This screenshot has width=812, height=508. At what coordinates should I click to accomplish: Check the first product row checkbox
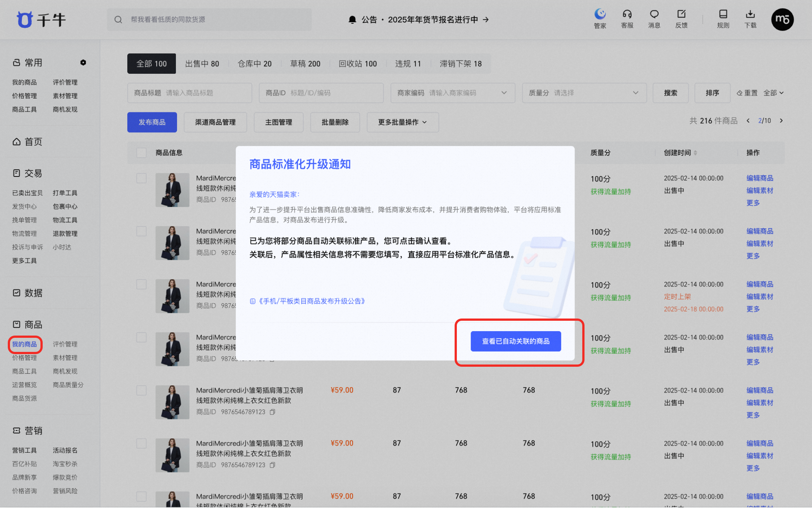[141, 178]
